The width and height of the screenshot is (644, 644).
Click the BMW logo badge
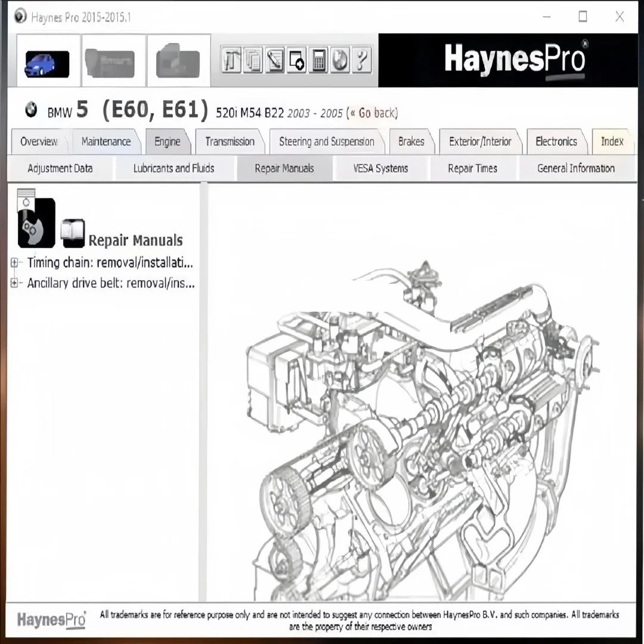pyautogui.click(x=31, y=110)
